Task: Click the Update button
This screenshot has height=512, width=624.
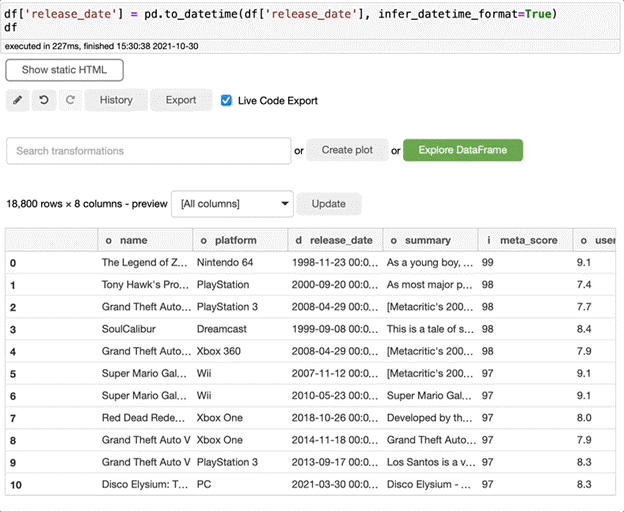Action: point(328,203)
